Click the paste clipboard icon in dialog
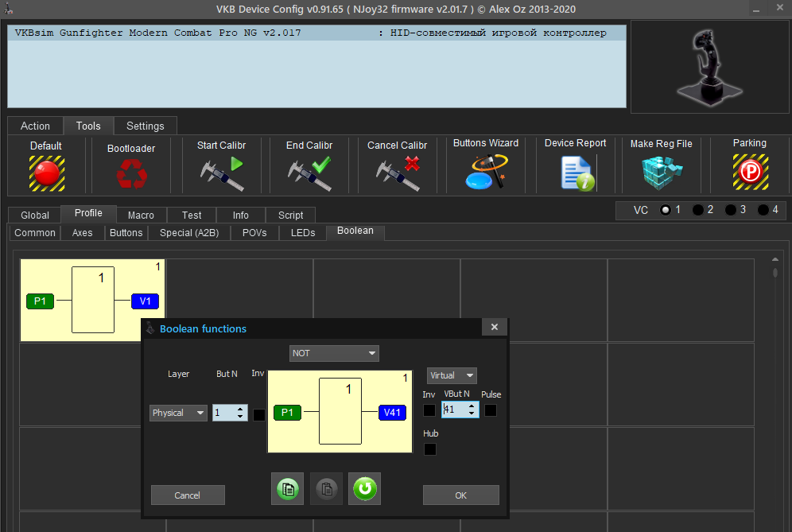Image resolution: width=792 pixels, height=532 pixels. pos(326,488)
